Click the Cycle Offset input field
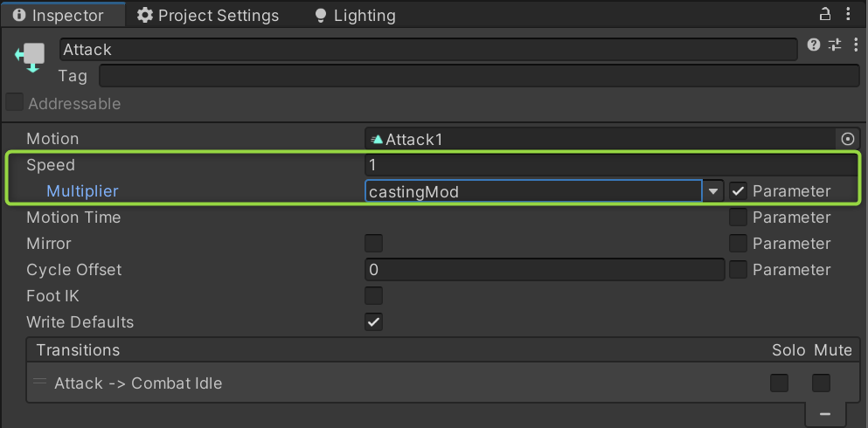 pyautogui.click(x=544, y=269)
